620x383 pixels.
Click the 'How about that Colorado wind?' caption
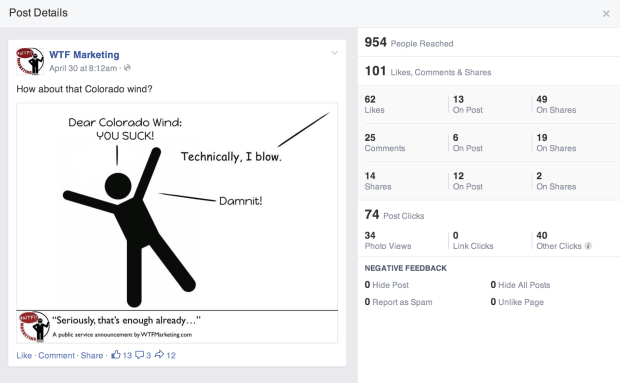click(x=84, y=89)
